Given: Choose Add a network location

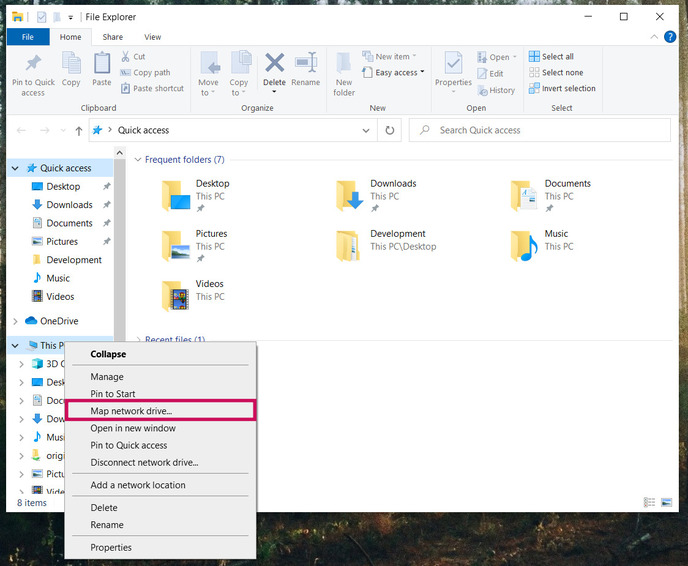Looking at the screenshot, I should [x=161, y=485].
